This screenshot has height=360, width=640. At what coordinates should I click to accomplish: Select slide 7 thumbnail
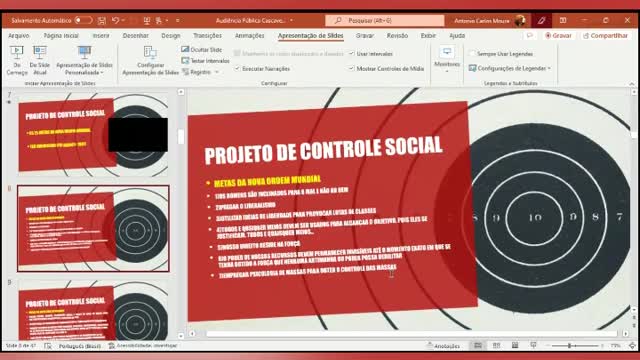pos(93,135)
